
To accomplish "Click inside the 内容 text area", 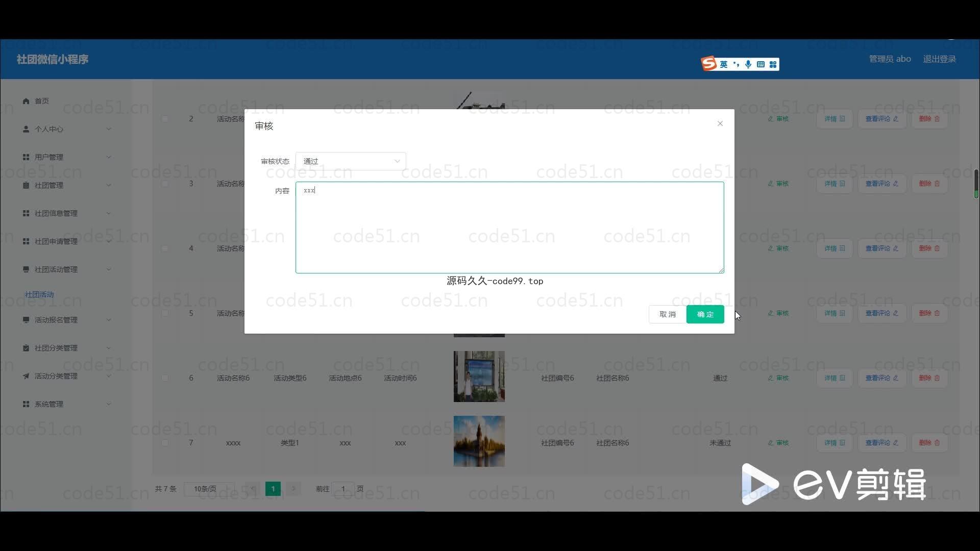I will [x=509, y=228].
